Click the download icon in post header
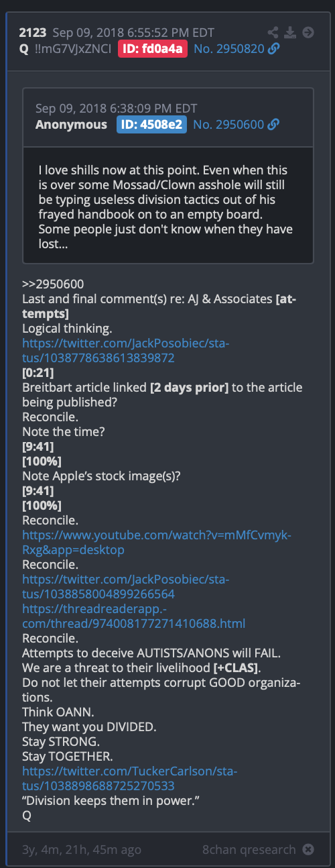This screenshot has height=868, width=335. coord(290,32)
